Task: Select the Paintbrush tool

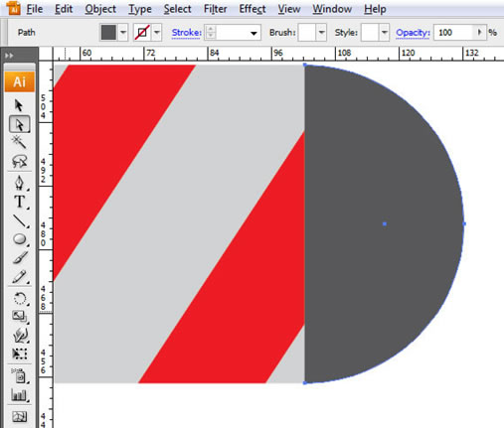Action: [x=19, y=257]
